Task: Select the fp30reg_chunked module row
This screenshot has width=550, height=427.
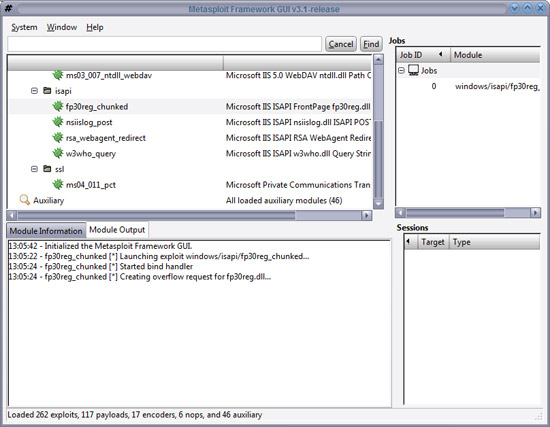Action: tap(190, 106)
